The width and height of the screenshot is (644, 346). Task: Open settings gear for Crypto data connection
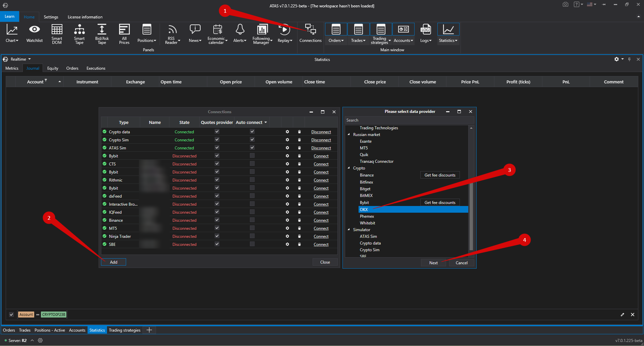pos(287,132)
